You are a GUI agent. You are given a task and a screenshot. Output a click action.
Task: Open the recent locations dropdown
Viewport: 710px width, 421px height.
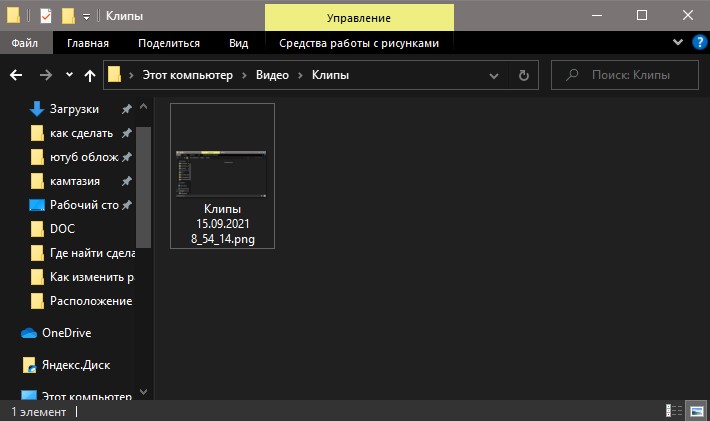69,75
